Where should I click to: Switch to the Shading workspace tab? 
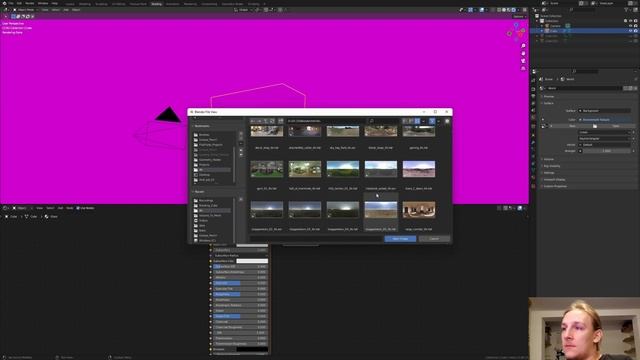click(156, 4)
